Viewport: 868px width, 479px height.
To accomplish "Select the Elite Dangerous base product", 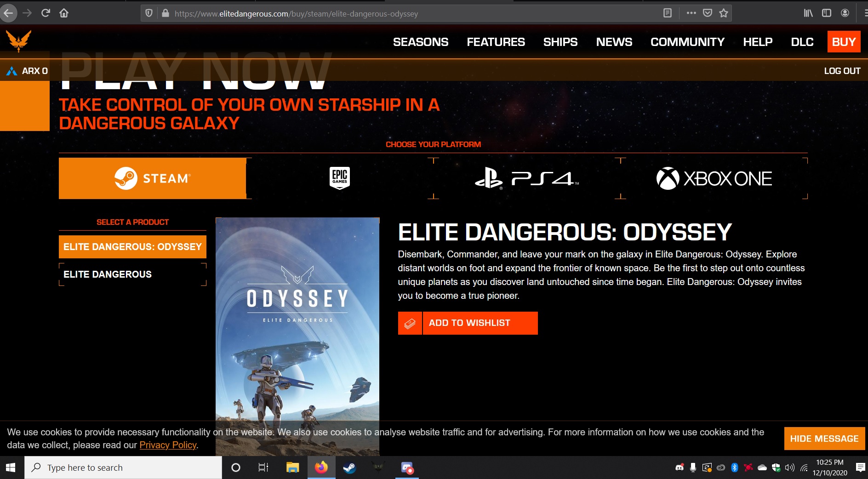I will (132, 274).
